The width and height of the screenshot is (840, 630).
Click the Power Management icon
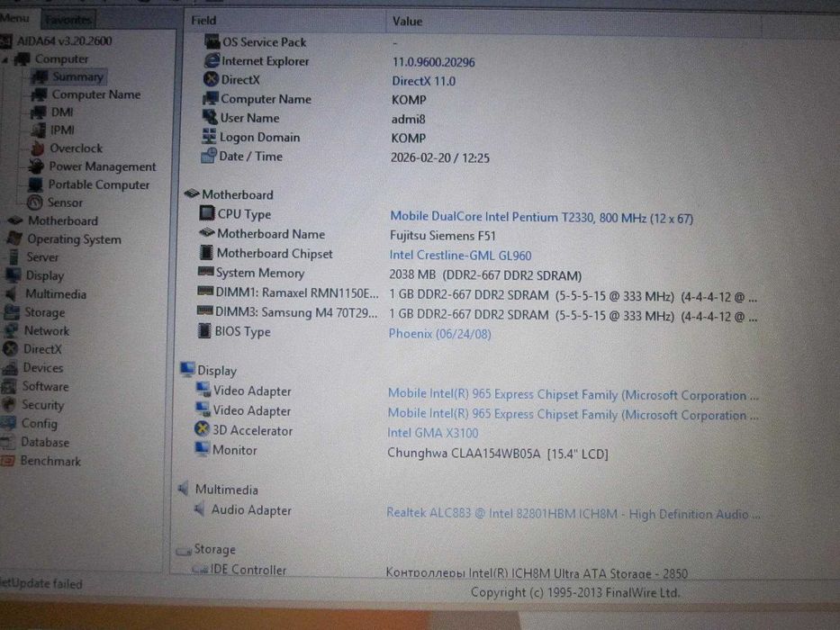[36, 166]
